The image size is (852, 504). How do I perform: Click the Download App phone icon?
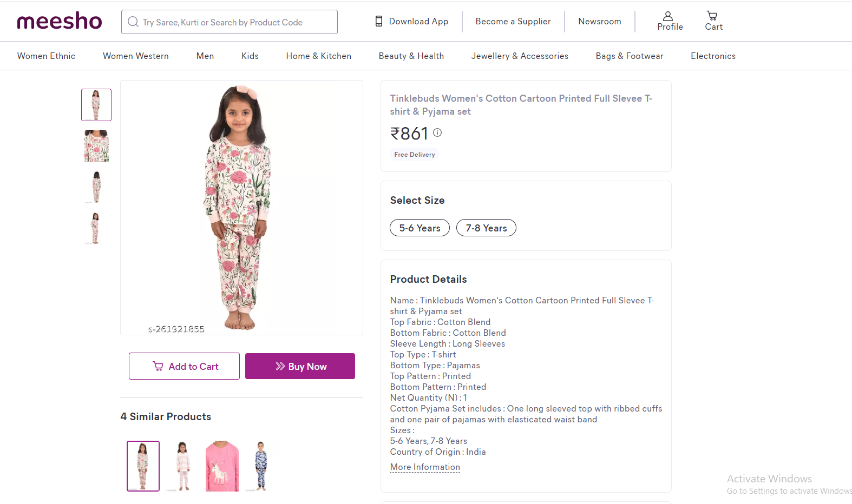click(x=379, y=22)
